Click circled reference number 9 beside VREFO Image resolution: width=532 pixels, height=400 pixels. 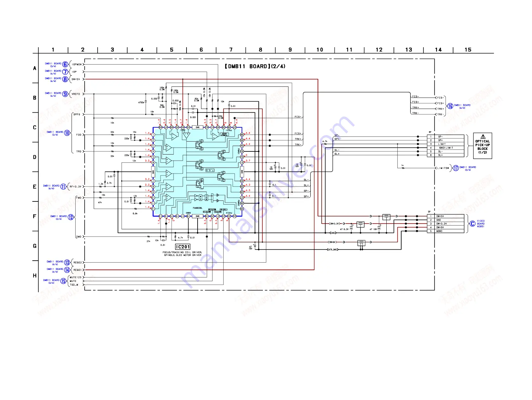(65, 94)
